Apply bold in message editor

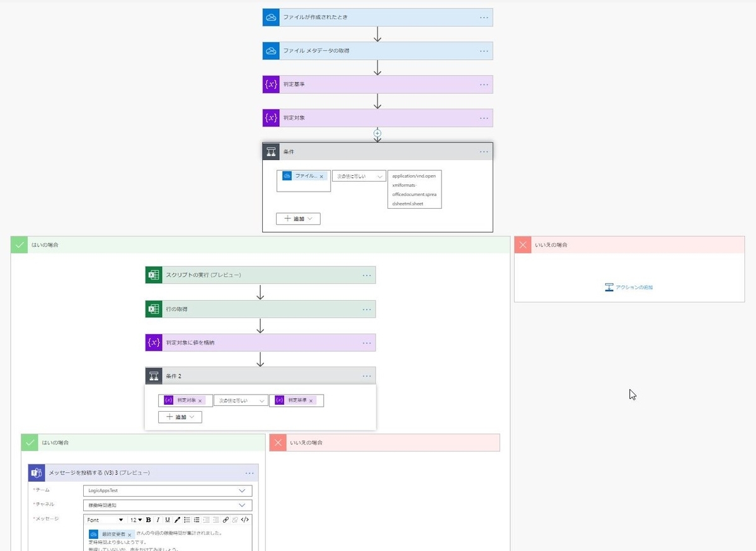[x=149, y=520]
